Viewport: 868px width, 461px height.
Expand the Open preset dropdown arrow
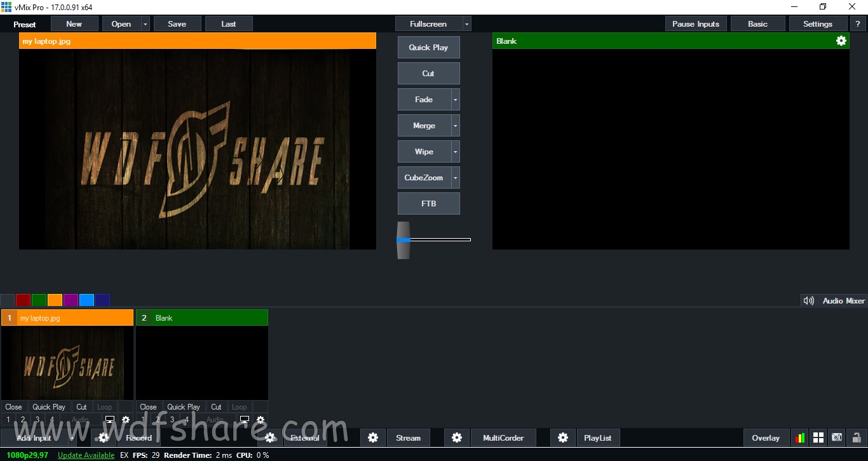[x=146, y=23]
